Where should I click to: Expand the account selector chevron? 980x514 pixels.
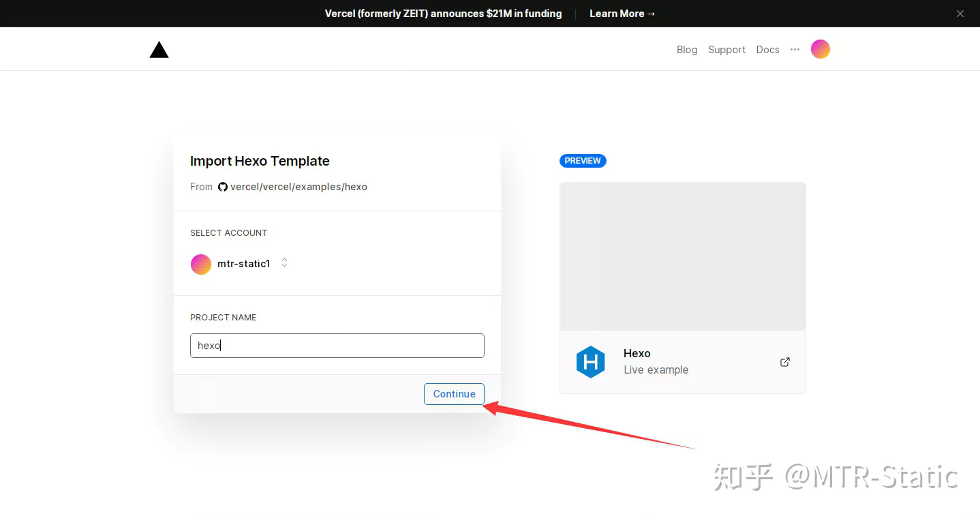(x=284, y=263)
